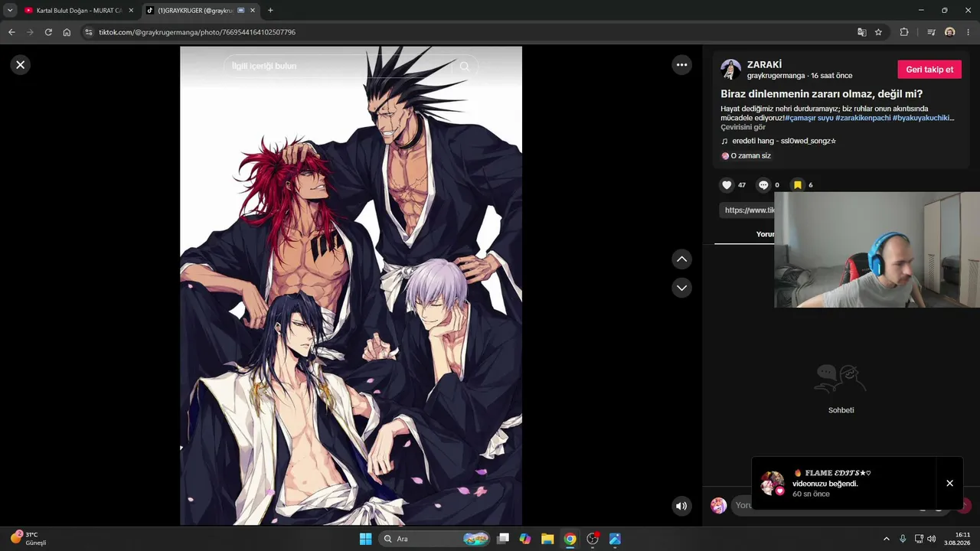Open the three-dot more options menu on photo
Screen dimensions: 980x551
point(681,65)
